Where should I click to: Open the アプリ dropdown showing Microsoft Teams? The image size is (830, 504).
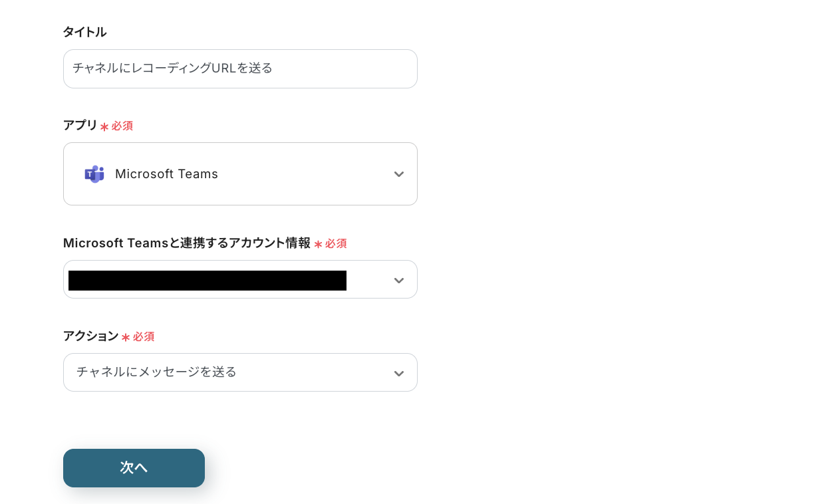tap(240, 174)
